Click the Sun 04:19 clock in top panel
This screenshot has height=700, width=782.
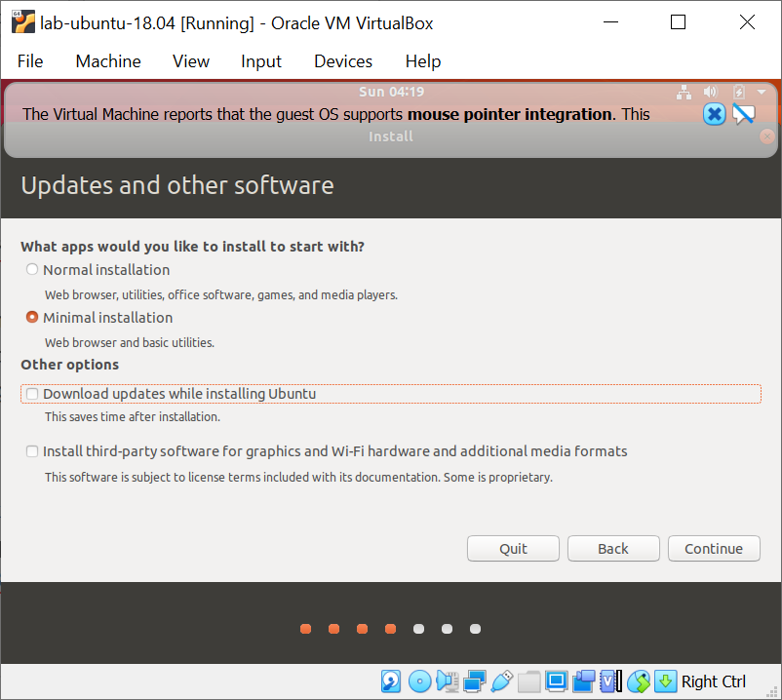pos(392,92)
